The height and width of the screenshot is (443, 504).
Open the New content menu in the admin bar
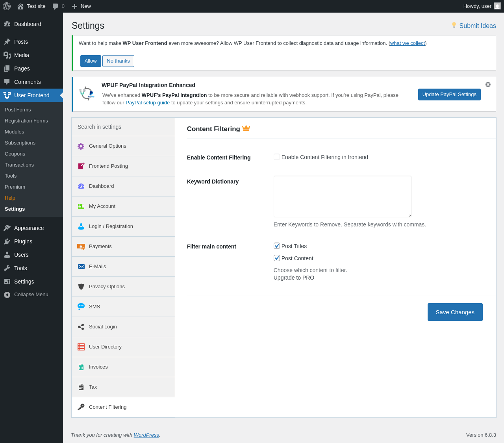click(82, 6)
